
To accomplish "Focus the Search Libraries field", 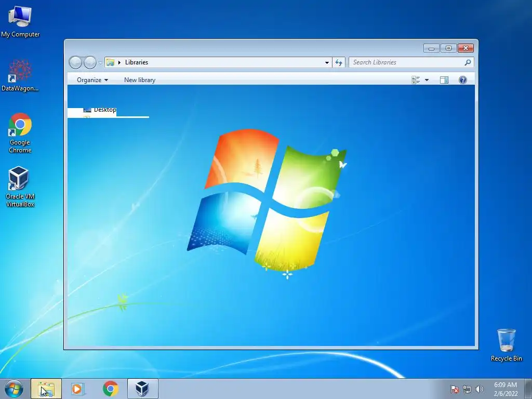I will tap(411, 62).
